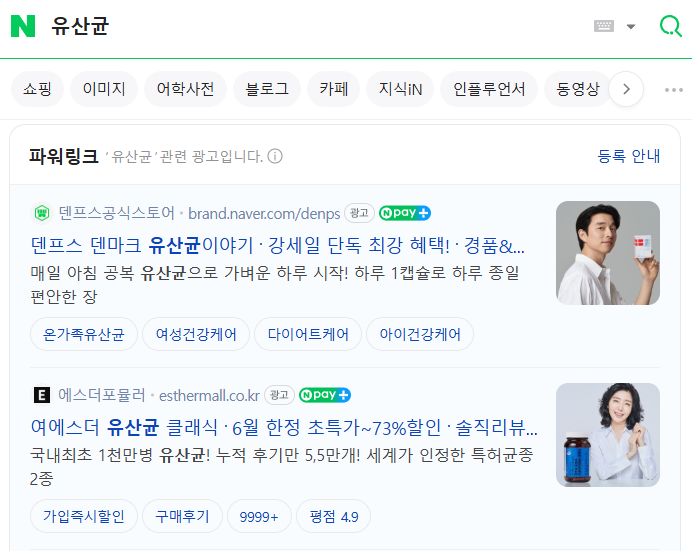Open the 덴프스 덴마크 유산균이야기 ad title
The width and height of the screenshot is (692, 551).
(x=278, y=245)
